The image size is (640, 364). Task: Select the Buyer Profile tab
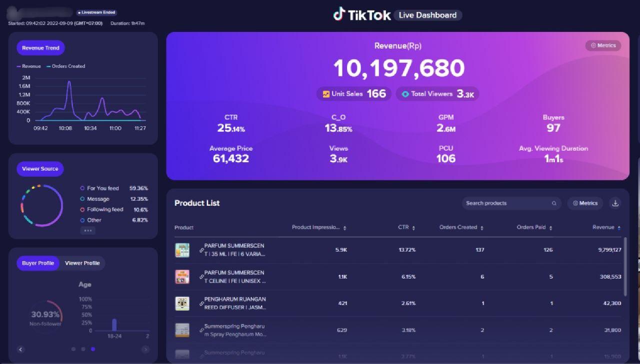click(x=38, y=263)
